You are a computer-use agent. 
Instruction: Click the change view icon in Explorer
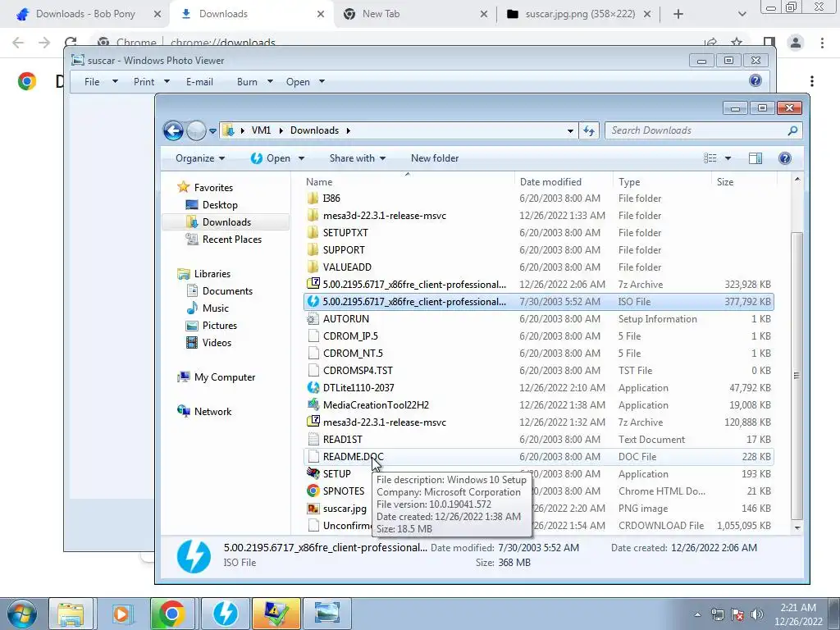[x=710, y=158]
